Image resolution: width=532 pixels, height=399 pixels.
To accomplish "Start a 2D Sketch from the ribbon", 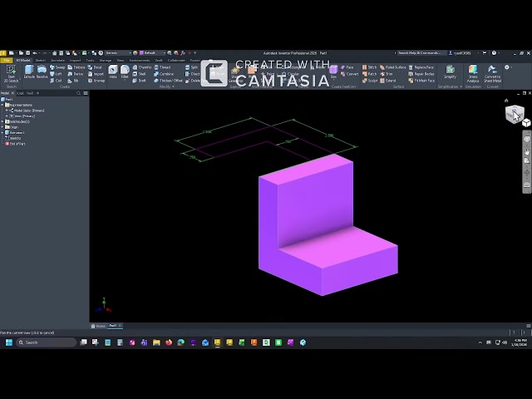I will pyautogui.click(x=11, y=74).
